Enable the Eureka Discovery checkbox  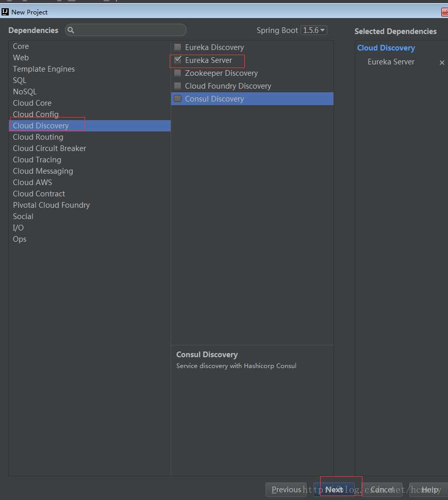coord(178,47)
